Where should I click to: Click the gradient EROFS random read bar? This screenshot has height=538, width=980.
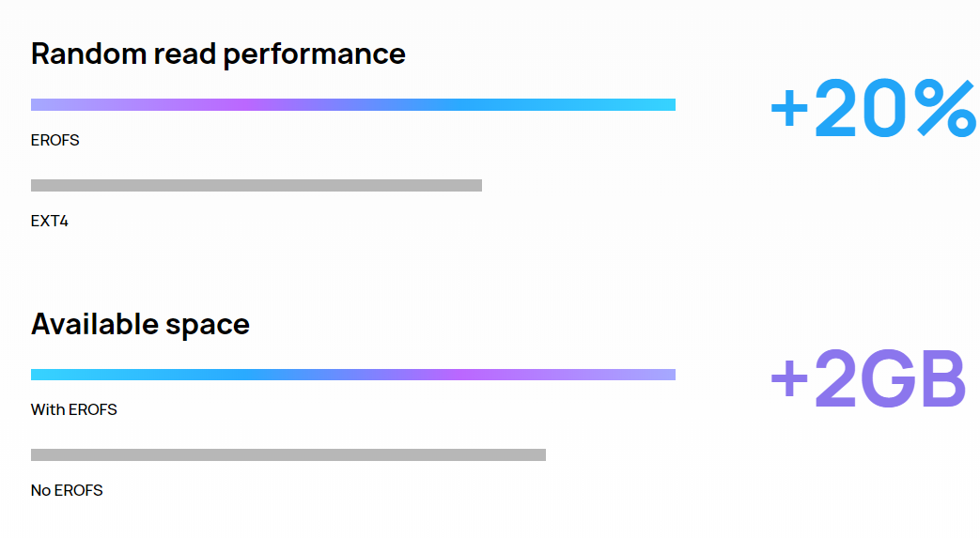pos(352,104)
